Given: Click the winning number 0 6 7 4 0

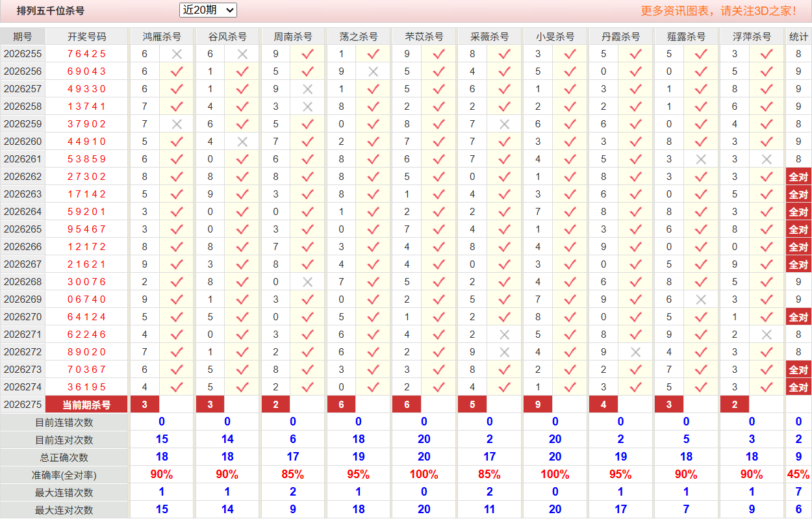Looking at the screenshot, I should click(86, 299).
